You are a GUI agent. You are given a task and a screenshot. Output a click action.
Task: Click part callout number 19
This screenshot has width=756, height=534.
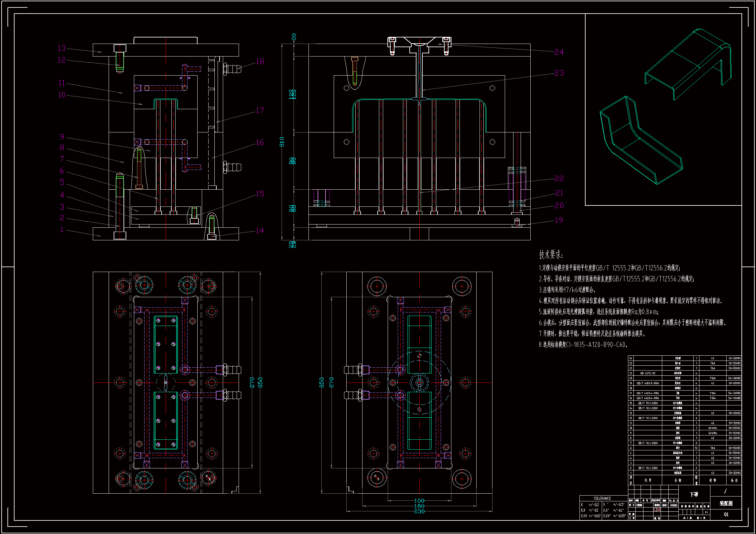pos(559,220)
